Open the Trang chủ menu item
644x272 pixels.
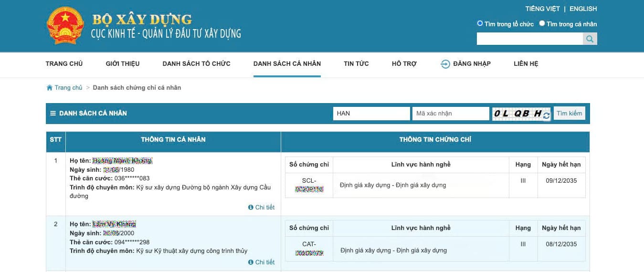coord(64,64)
